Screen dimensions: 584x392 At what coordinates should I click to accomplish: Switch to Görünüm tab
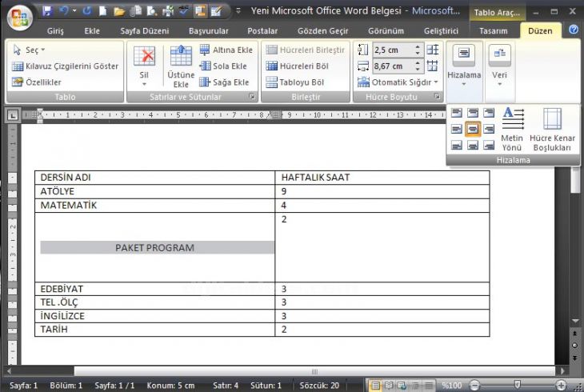pos(386,31)
